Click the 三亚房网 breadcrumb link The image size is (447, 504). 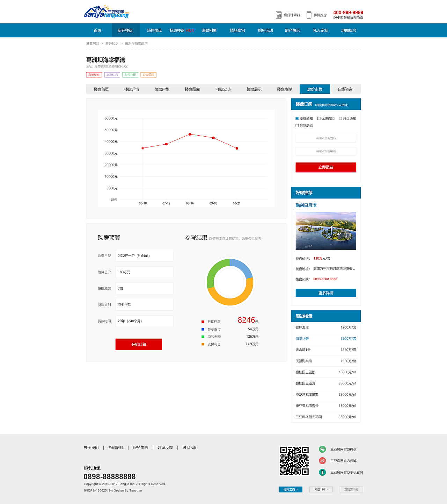click(93, 44)
